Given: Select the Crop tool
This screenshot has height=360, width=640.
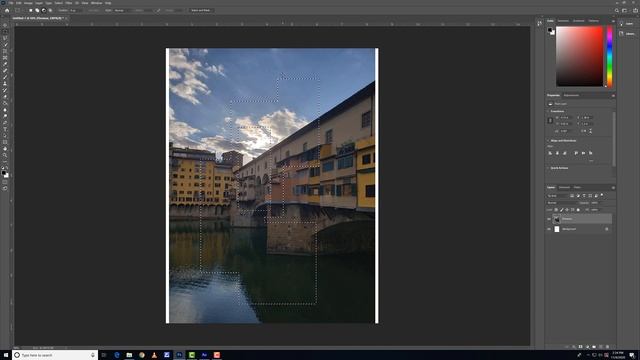Looking at the screenshot, I should point(5,51).
